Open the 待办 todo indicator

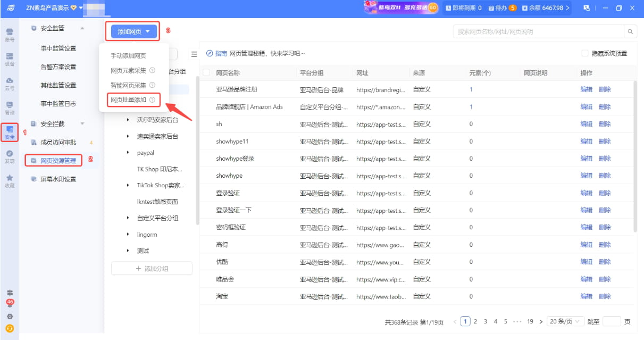[x=502, y=8]
